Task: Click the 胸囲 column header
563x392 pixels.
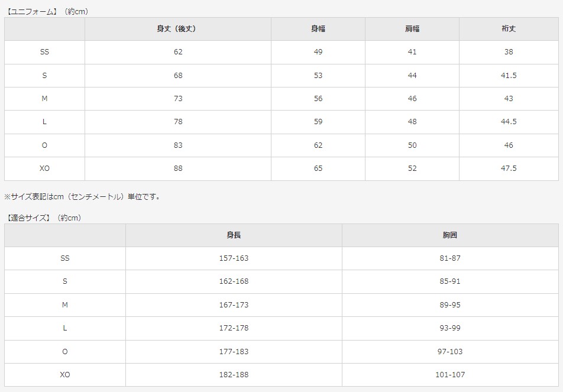Action: 450,235
